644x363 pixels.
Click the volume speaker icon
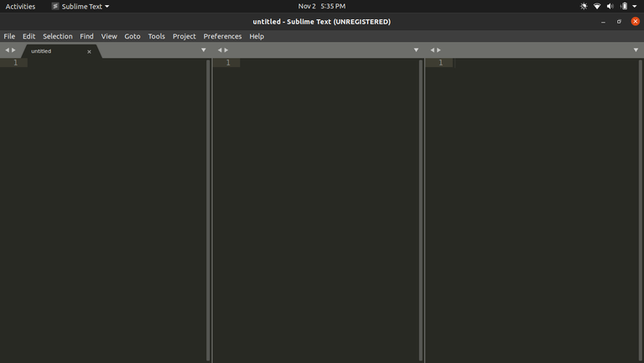[x=610, y=6]
